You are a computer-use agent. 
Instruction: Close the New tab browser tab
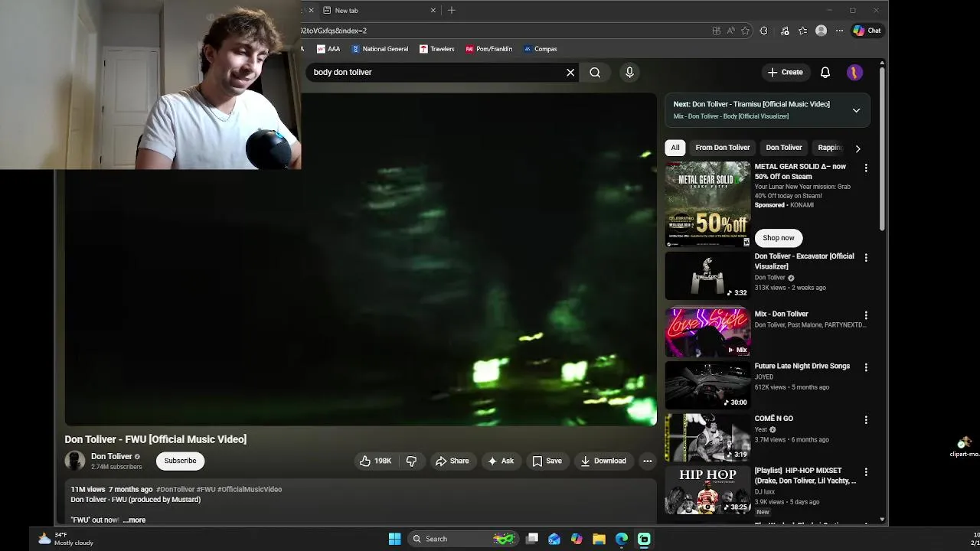(x=433, y=10)
